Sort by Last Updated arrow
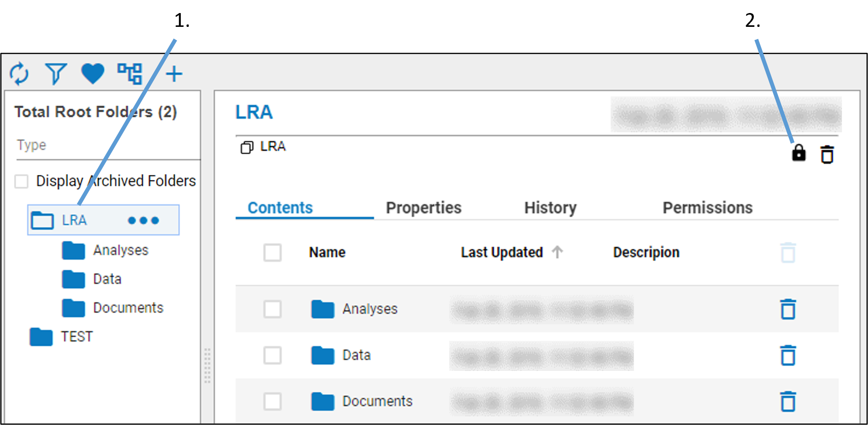868x425 pixels. [x=557, y=252]
